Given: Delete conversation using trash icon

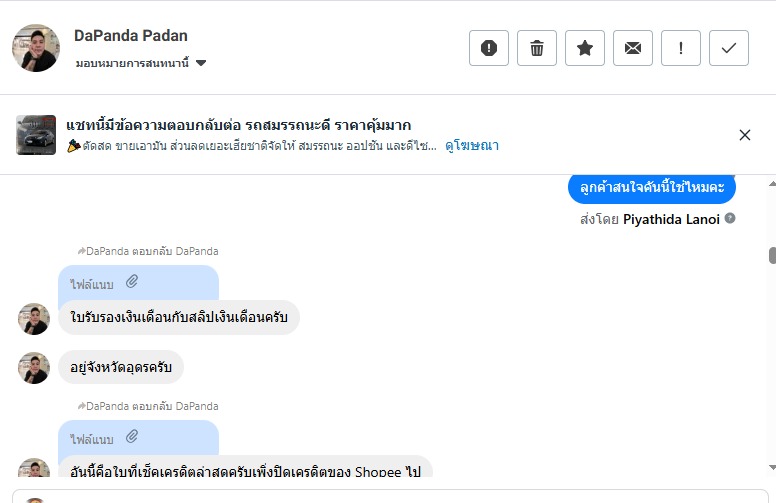Looking at the screenshot, I should pos(537,48).
